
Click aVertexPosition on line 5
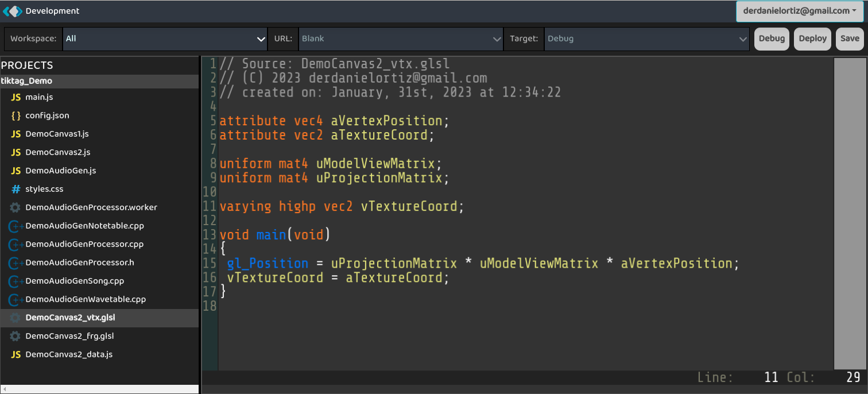pyautogui.click(x=386, y=121)
